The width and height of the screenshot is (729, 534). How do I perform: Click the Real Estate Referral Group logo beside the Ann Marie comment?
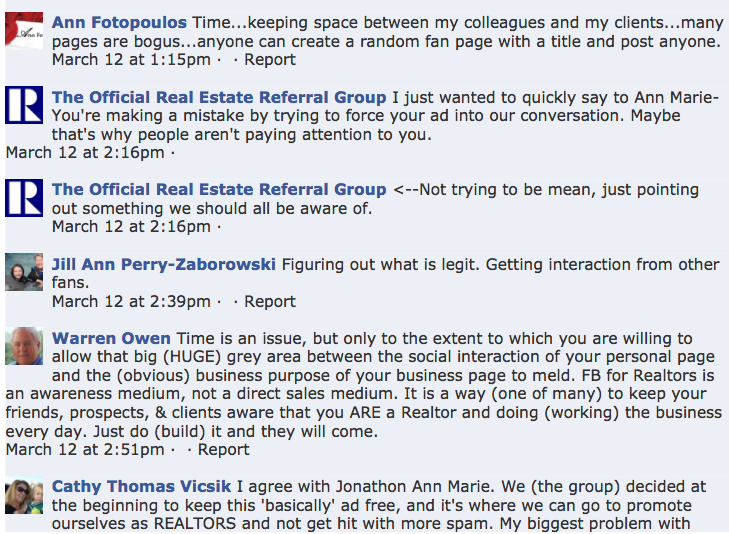(24, 106)
